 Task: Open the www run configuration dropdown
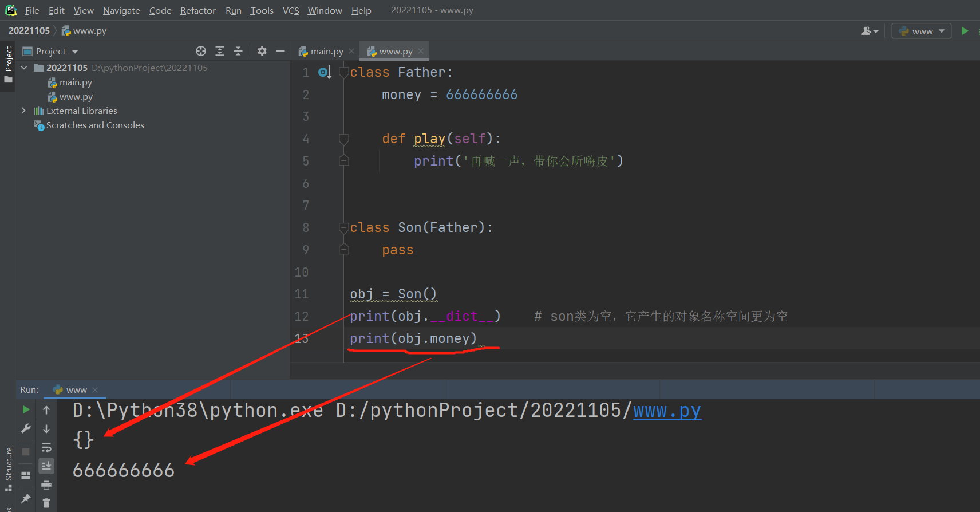[x=922, y=31]
